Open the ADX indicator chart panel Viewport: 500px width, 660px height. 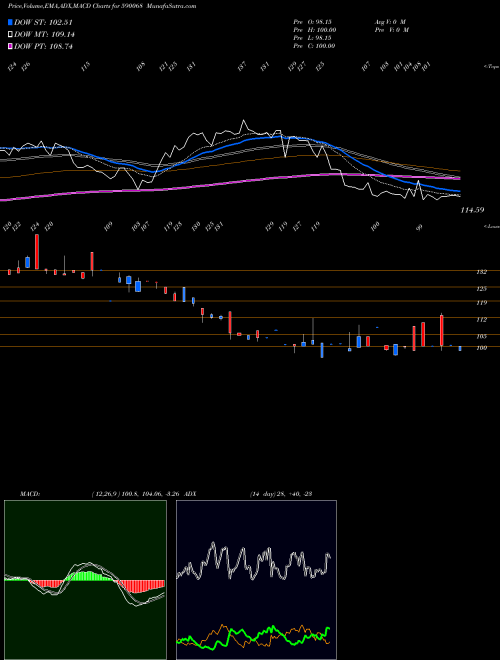click(x=256, y=580)
